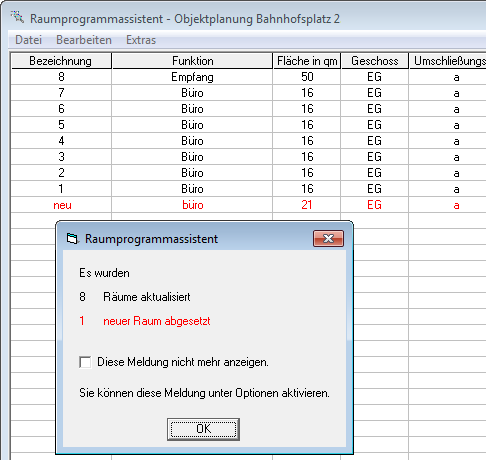Image resolution: width=486 pixels, height=460 pixels.
Task: Click the red 'büro' function cell
Action: pyautogui.click(x=192, y=205)
